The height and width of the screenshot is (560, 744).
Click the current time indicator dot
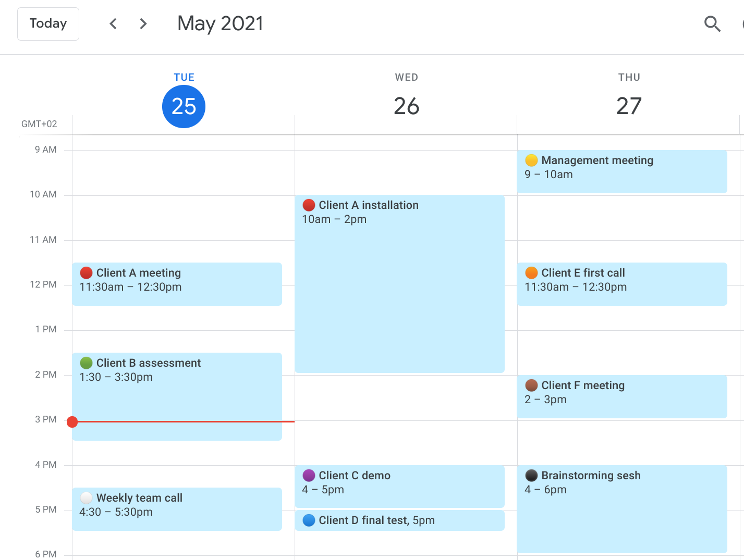72,421
